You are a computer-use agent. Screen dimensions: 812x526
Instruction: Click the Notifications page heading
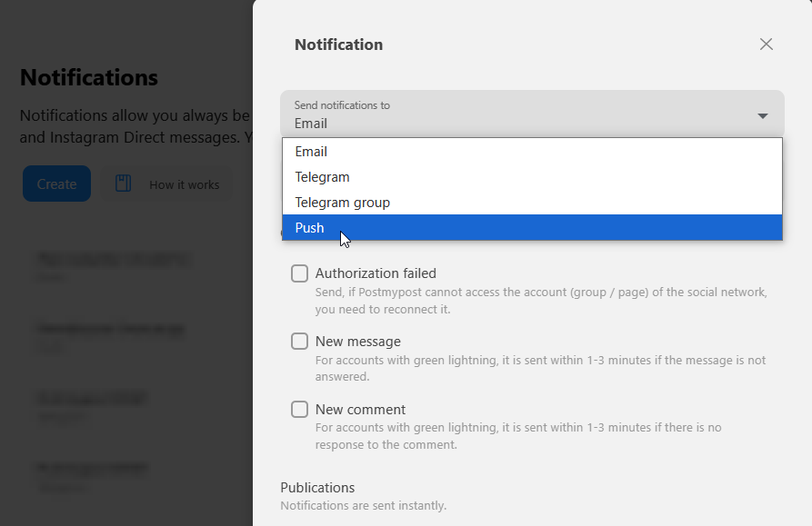89,77
